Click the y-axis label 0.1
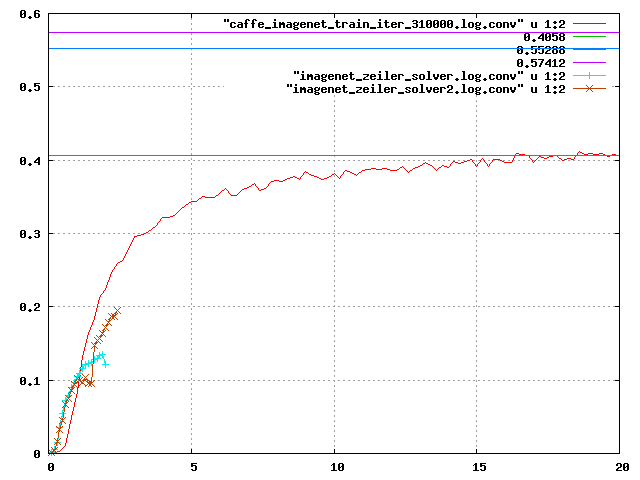The image size is (640, 480). 30,381
